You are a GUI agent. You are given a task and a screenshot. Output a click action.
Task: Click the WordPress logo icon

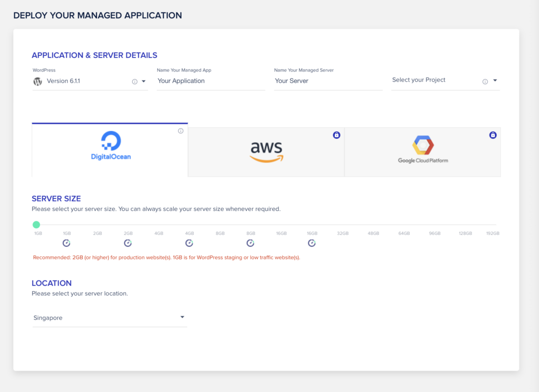click(x=37, y=82)
